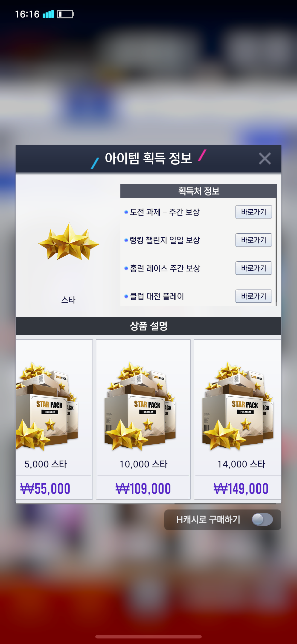Buy the ₩109,000 star pack
Image resolution: width=297 pixels, height=644 pixels.
tap(143, 489)
